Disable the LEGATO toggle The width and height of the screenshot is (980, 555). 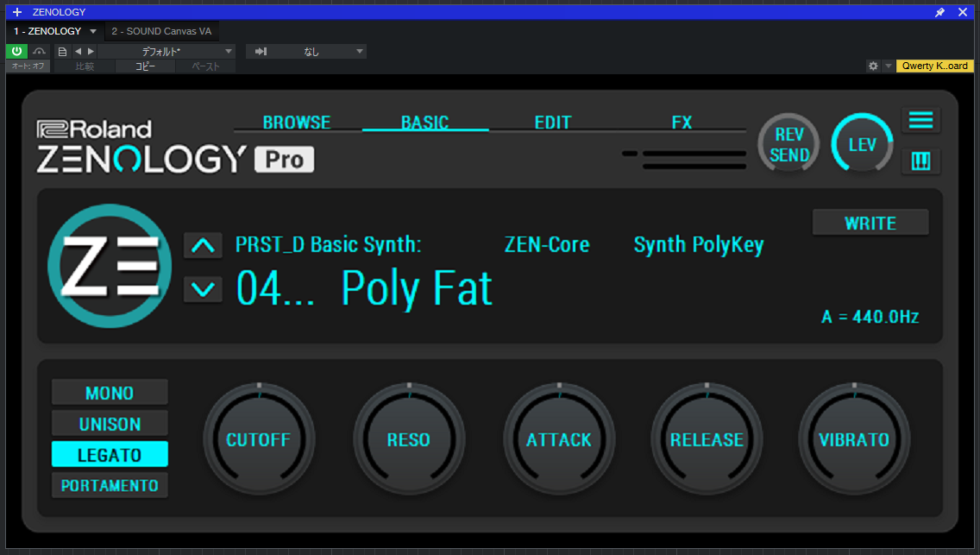(x=110, y=454)
